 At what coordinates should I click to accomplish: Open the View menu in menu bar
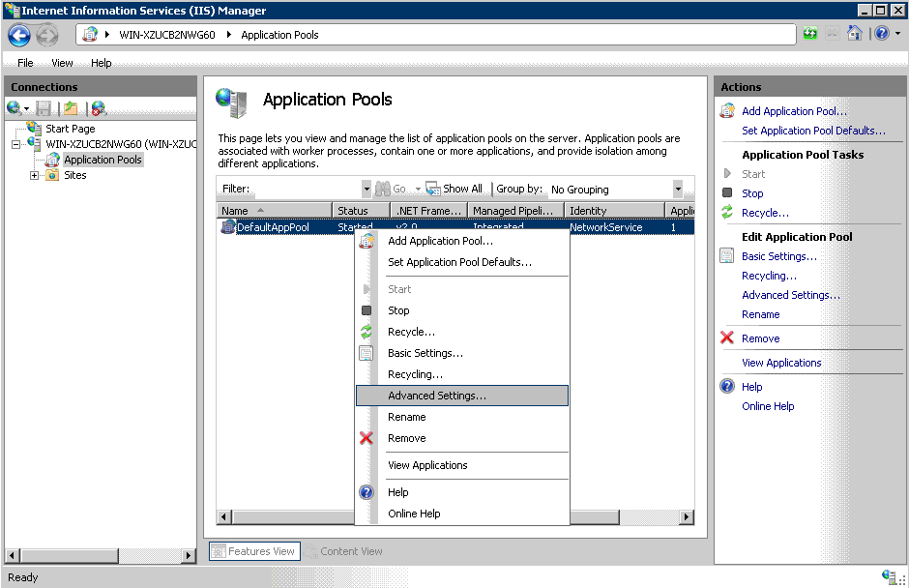(x=62, y=63)
